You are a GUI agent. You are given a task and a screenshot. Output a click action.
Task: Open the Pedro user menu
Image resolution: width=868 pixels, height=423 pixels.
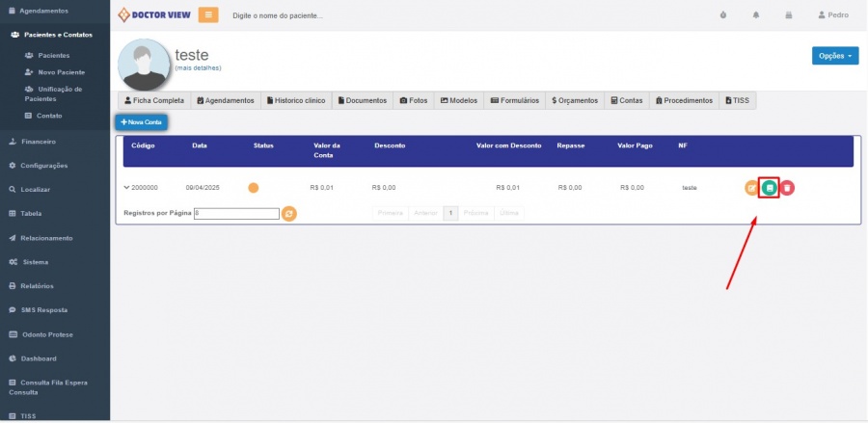click(x=832, y=15)
